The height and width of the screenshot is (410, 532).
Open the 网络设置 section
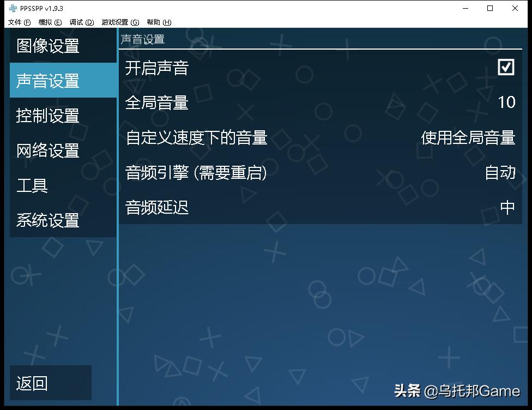point(49,150)
